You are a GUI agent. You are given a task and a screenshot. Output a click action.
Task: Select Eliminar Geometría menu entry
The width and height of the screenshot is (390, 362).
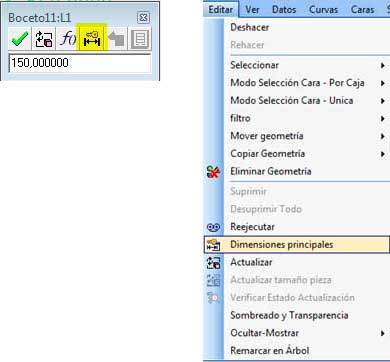(297, 171)
